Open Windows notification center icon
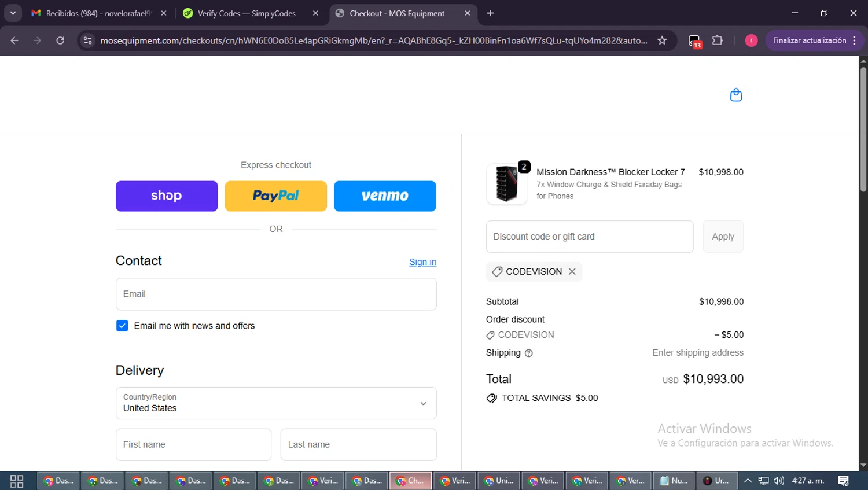The image size is (868, 490). [x=844, y=481]
